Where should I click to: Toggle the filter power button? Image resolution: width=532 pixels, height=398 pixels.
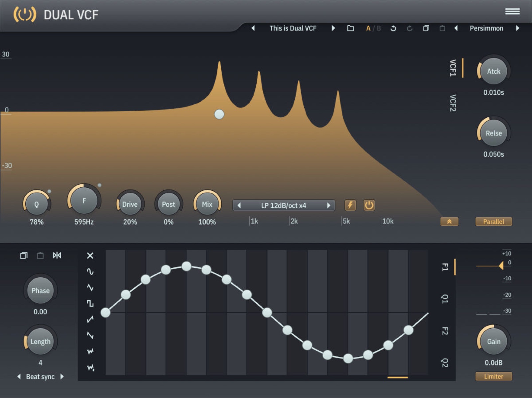(369, 205)
